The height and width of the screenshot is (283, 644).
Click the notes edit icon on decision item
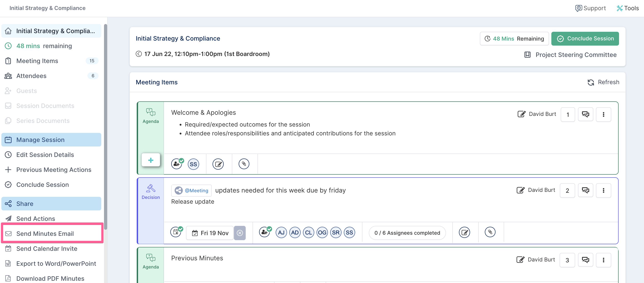click(x=465, y=232)
